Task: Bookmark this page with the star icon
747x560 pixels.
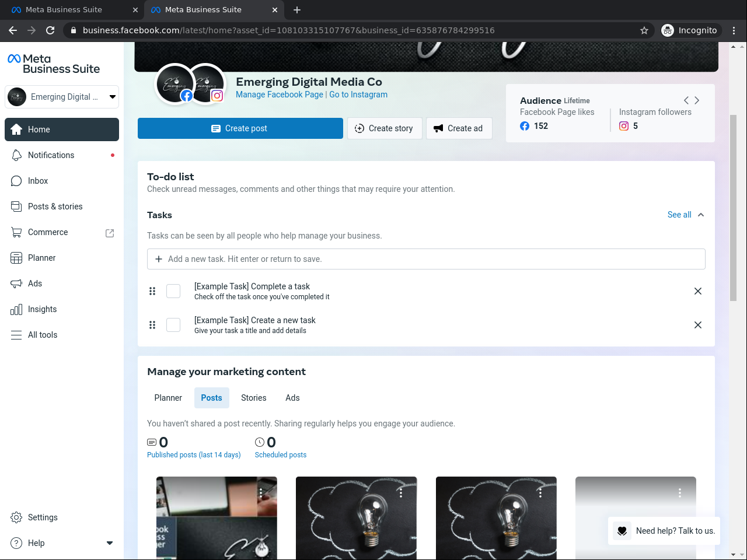Action: tap(644, 30)
